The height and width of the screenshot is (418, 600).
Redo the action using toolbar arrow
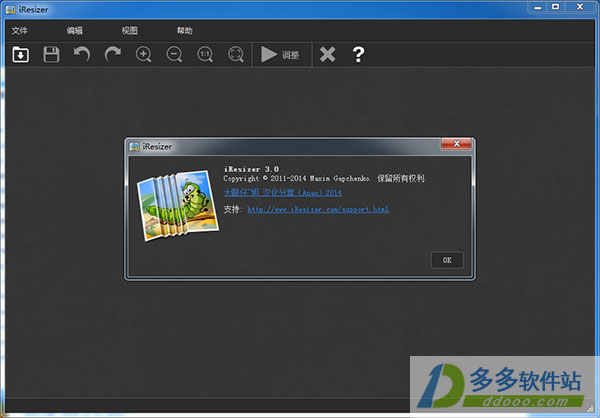[x=113, y=54]
